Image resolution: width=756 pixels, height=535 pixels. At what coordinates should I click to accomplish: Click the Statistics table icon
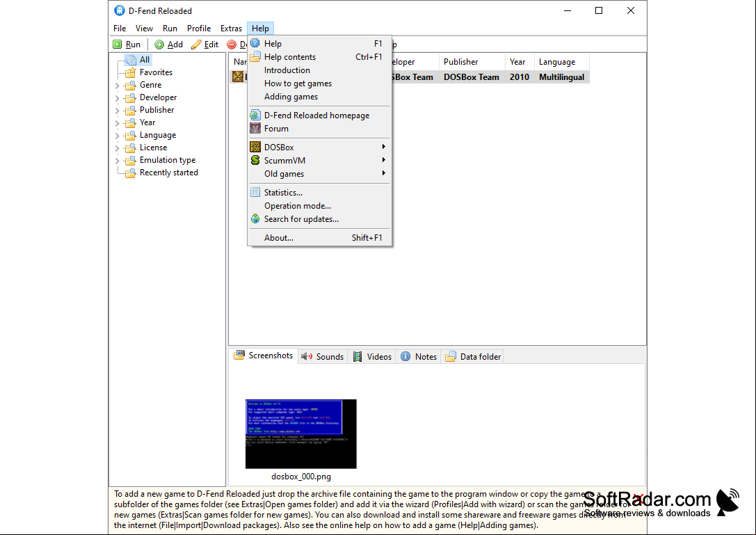(x=255, y=193)
